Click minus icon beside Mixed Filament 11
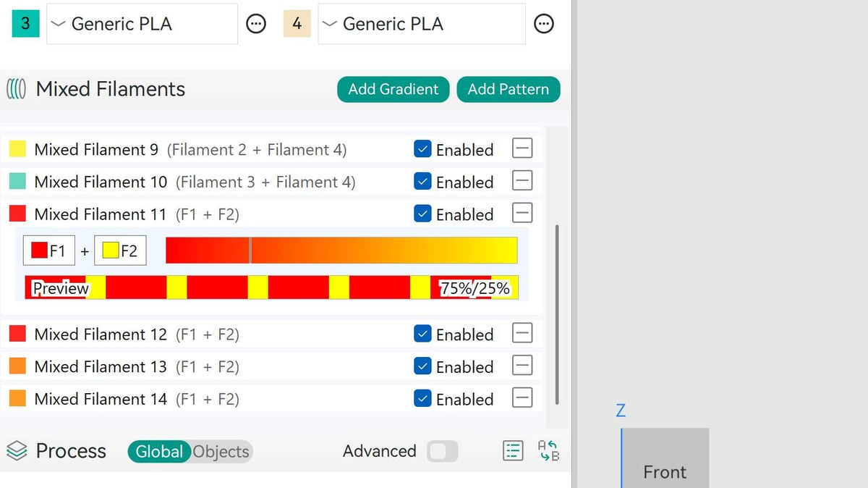This screenshot has width=868, height=488. [x=522, y=214]
